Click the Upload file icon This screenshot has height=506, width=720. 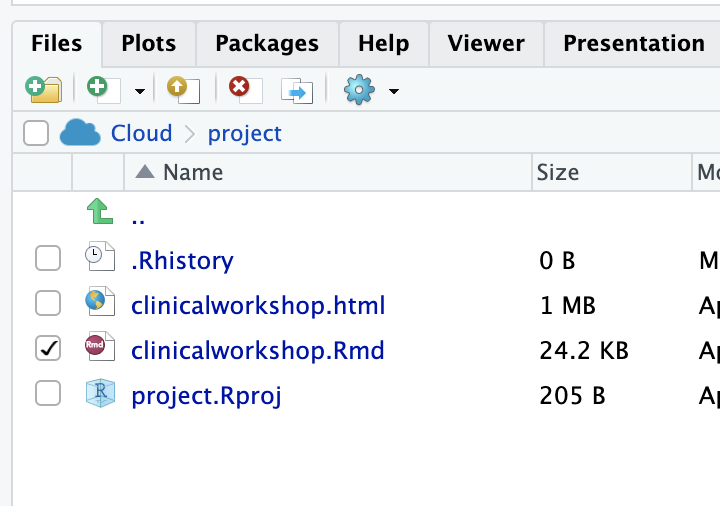point(183,90)
